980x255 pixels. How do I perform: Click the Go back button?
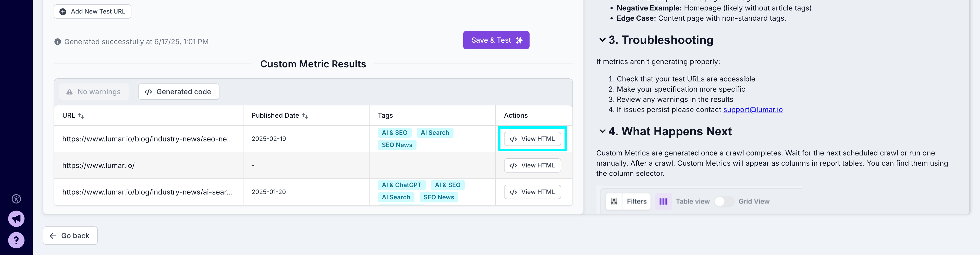click(x=70, y=236)
